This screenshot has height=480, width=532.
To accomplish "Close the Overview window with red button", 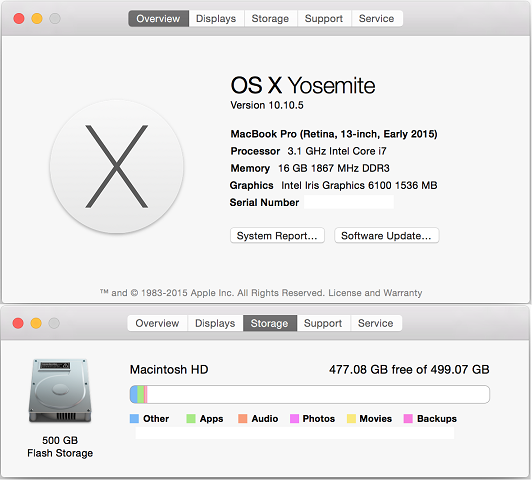I will 19,18.
